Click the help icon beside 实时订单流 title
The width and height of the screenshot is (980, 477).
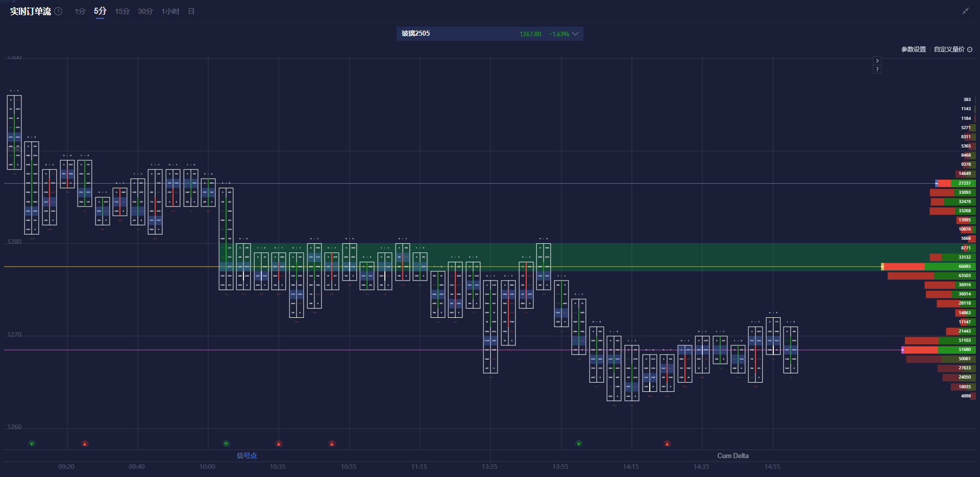pos(58,11)
